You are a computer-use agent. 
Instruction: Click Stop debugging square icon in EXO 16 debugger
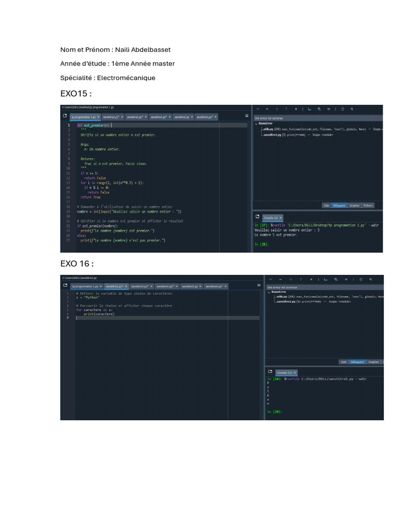[311, 280]
